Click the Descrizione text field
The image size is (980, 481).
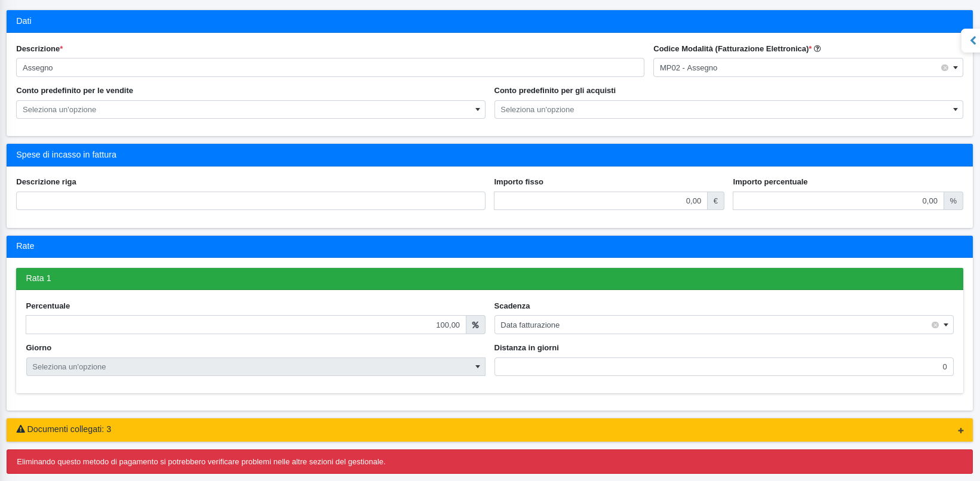pyautogui.click(x=330, y=68)
